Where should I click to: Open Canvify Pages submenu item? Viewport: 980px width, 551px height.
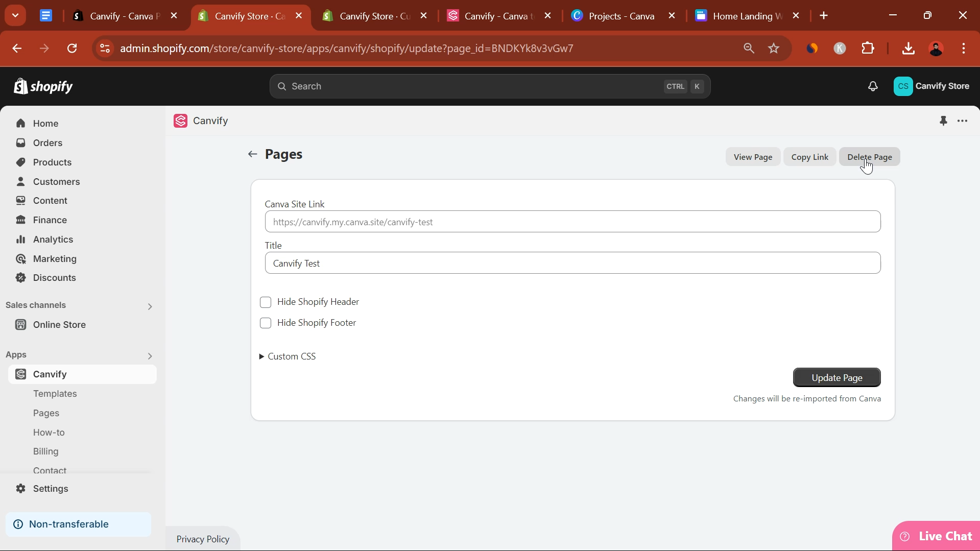(x=46, y=413)
